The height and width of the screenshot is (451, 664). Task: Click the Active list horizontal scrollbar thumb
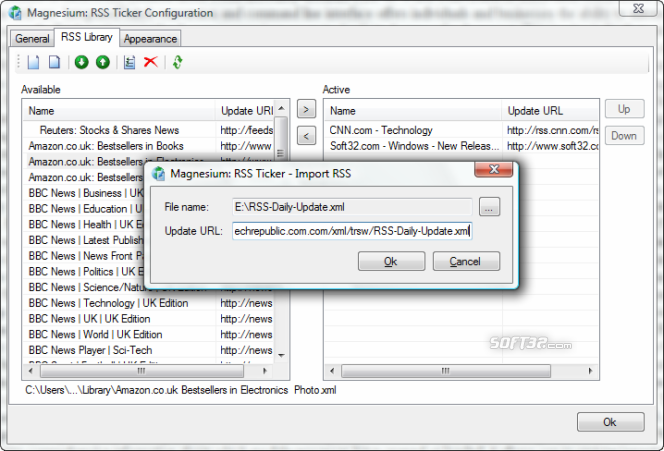446,371
